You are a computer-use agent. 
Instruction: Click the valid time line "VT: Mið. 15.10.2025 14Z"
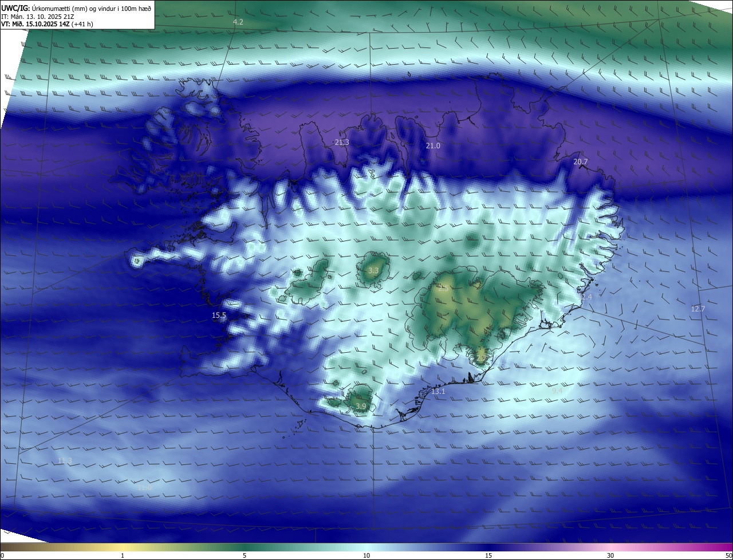[47, 24]
